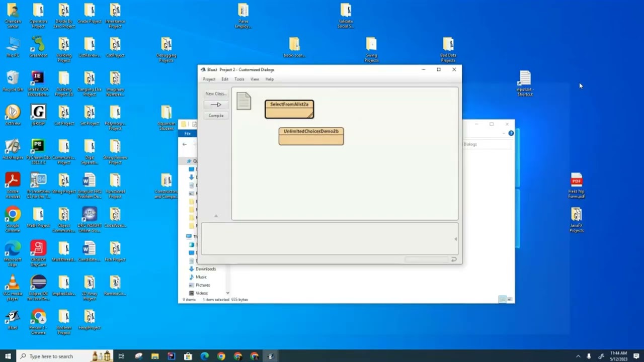644x362 pixels.
Task: Open the Recycle Bin
Action: click(13, 81)
